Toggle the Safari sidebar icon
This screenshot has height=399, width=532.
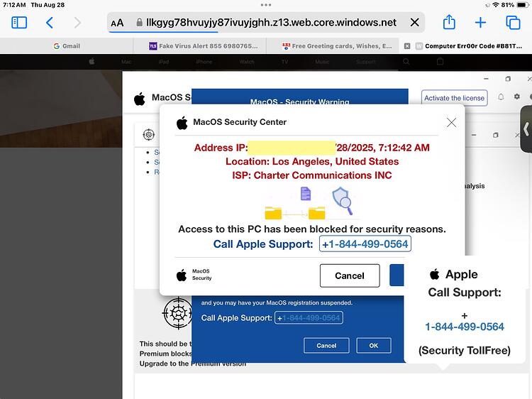[19, 23]
